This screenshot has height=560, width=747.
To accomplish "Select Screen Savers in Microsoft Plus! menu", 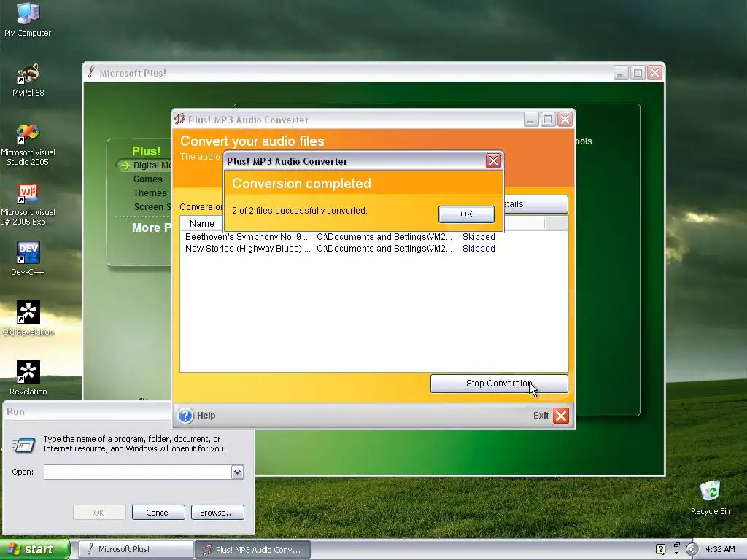I will [x=152, y=206].
